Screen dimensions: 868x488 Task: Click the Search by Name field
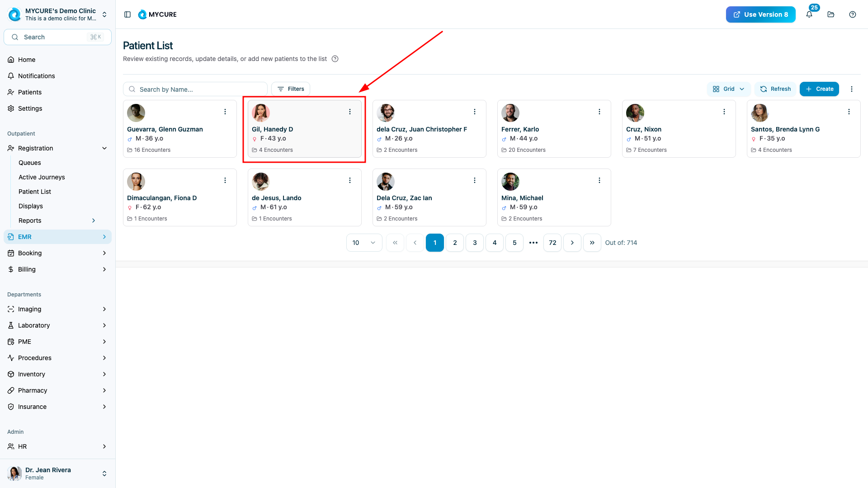click(x=199, y=89)
